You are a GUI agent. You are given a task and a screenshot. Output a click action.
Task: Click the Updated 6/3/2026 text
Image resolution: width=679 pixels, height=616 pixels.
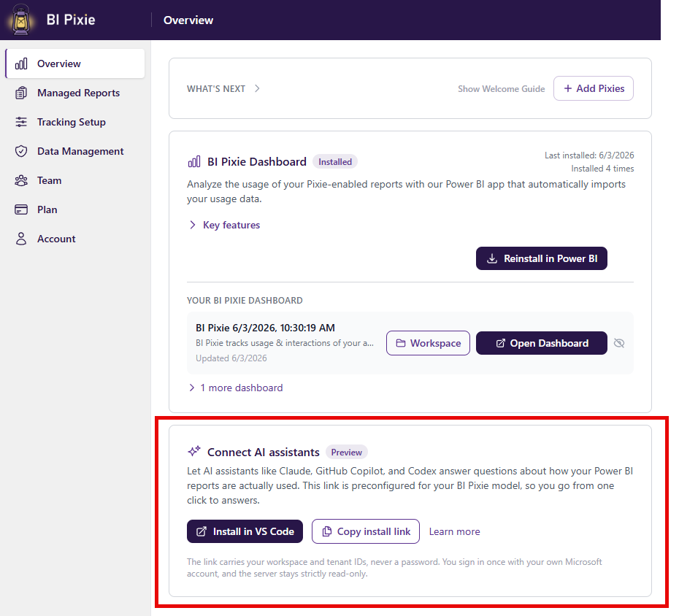coord(231,358)
